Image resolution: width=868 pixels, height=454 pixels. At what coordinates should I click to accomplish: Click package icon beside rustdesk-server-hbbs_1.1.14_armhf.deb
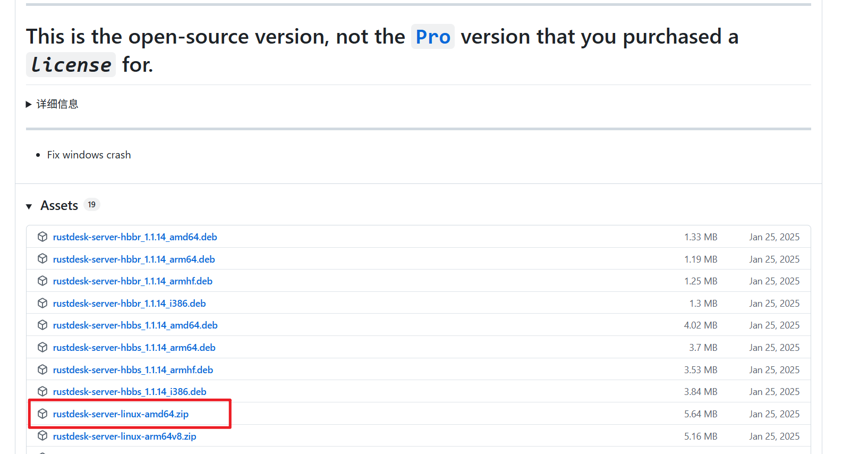point(42,370)
